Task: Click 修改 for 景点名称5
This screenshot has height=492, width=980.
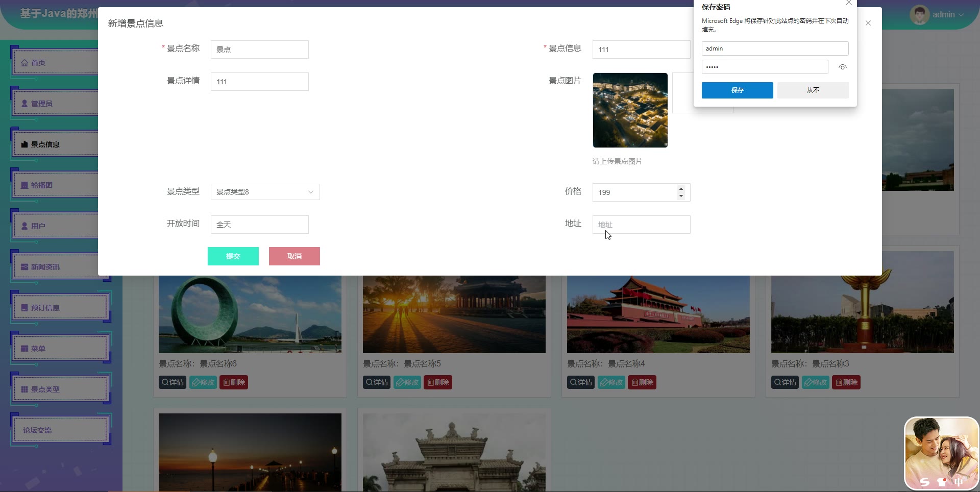Action: click(407, 382)
